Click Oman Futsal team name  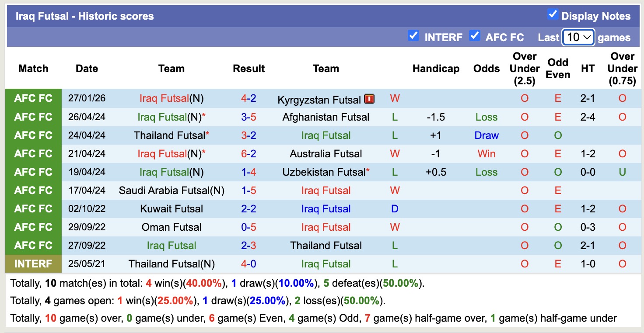coord(171,227)
